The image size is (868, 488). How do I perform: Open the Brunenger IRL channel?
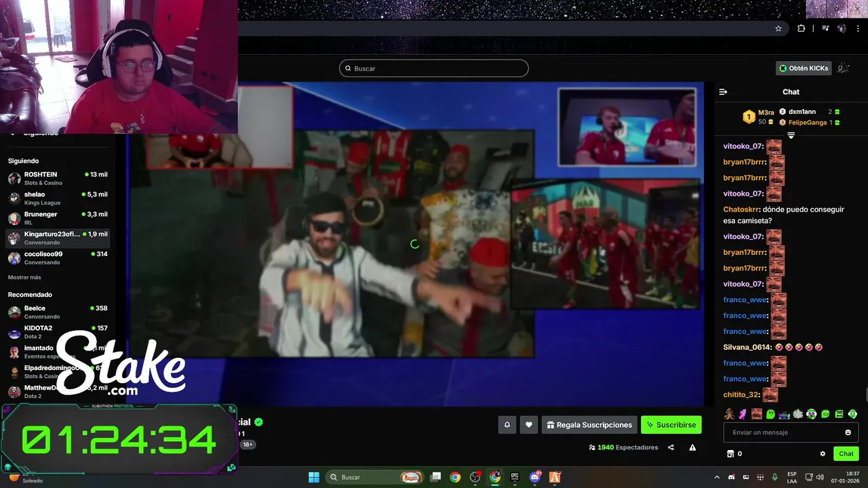[x=58, y=218]
